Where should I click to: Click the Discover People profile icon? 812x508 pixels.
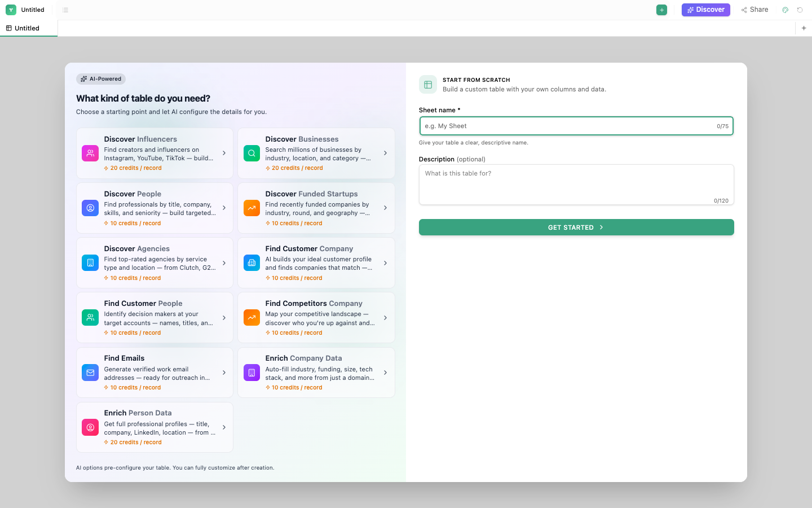click(90, 208)
